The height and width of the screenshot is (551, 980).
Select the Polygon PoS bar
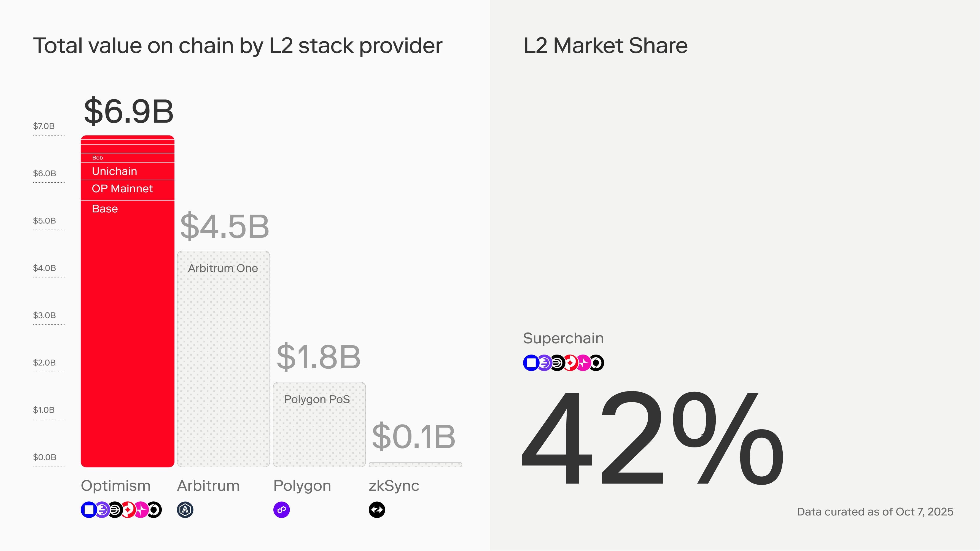[319, 424]
